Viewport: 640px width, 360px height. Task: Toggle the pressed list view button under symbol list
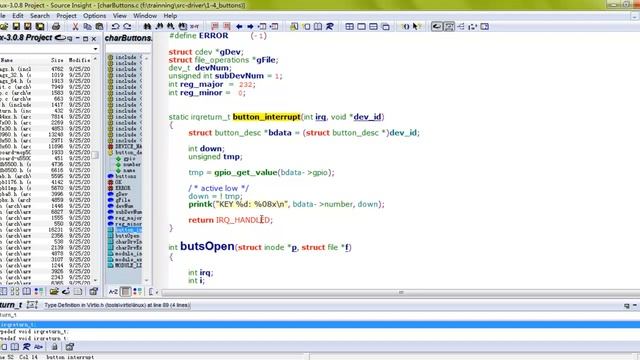(126, 291)
